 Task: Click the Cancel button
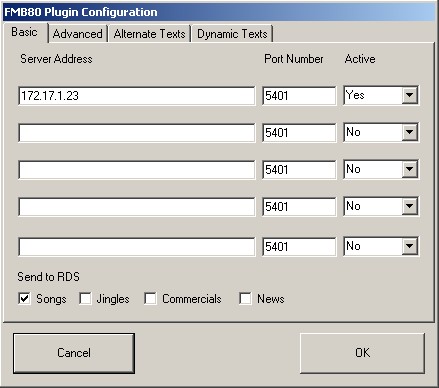pos(74,353)
